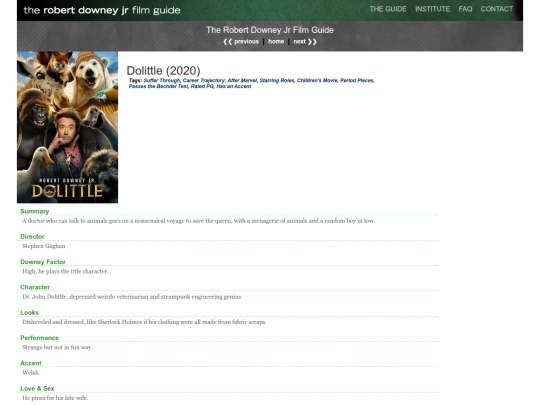The width and height of the screenshot is (540, 405).
Task: Click the Character section heading
Action: tap(35, 287)
